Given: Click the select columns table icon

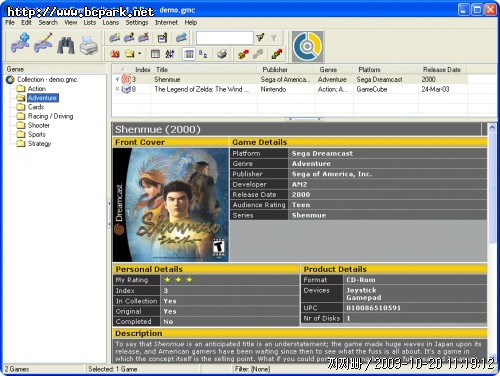Looking at the screenshot, I should (155, 54).
